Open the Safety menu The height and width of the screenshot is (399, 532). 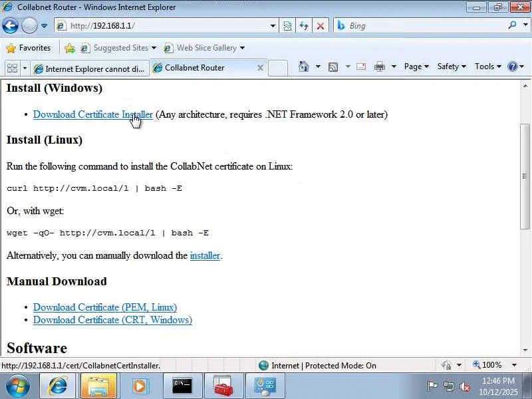coord(452,66)
